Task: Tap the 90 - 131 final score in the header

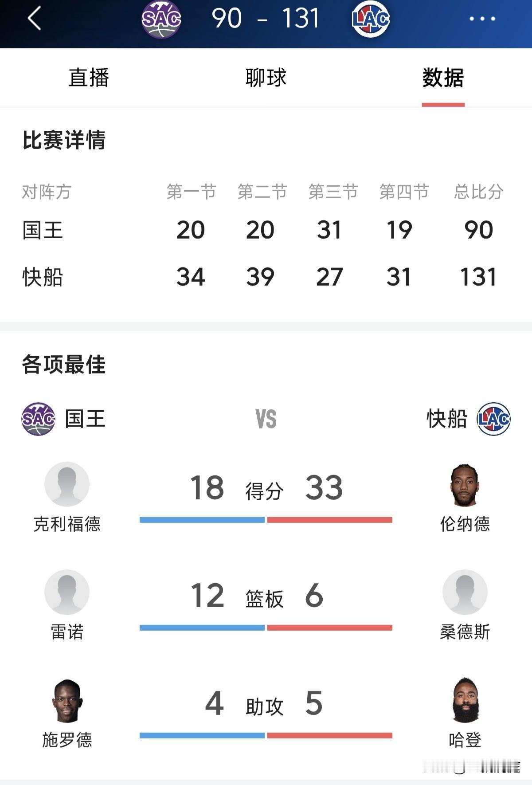Action: point(266,19)
